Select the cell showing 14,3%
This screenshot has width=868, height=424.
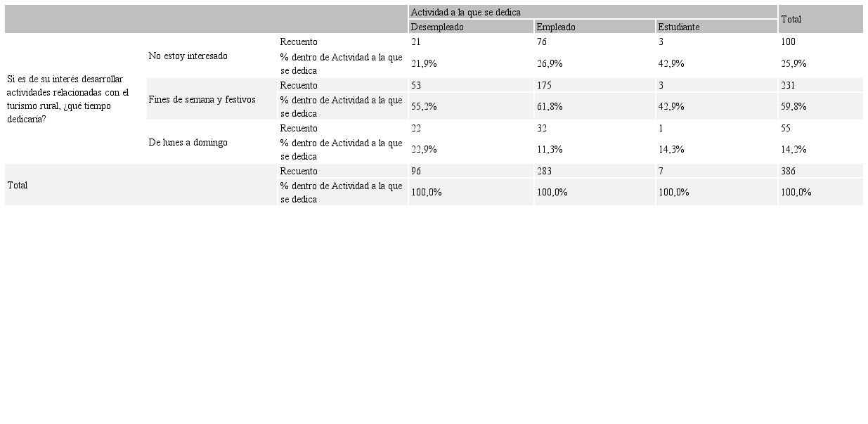pyautogui.click(x=671, y=149)
